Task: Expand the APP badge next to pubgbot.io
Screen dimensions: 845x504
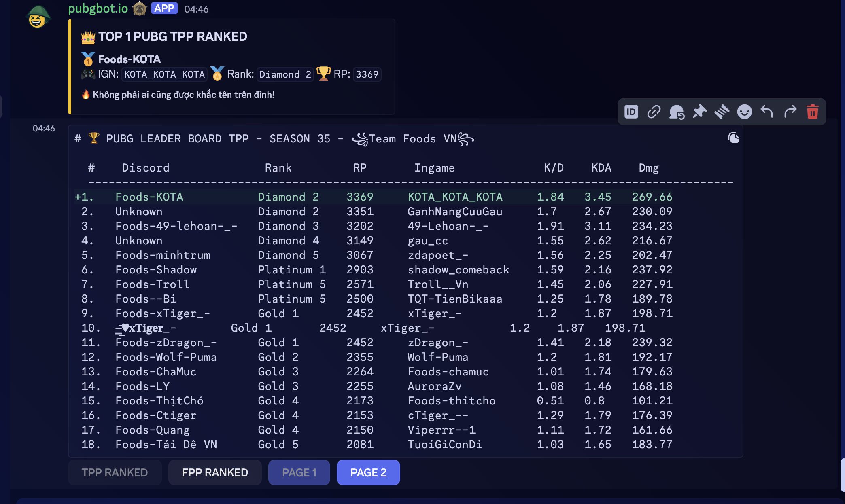Action: click(x=164, y=8)
